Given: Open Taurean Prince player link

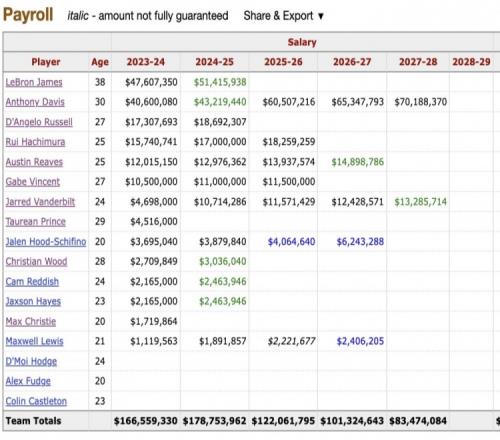Looking at the screenshot, I should pos(36,221).
